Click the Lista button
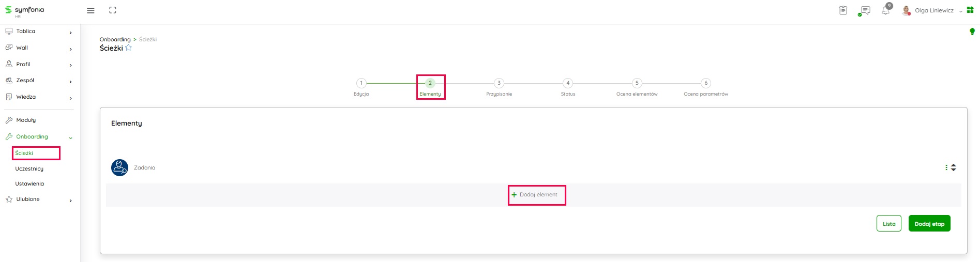Image resolution: width=980 pixels, height=262 pixels. [x=888, y=224]
